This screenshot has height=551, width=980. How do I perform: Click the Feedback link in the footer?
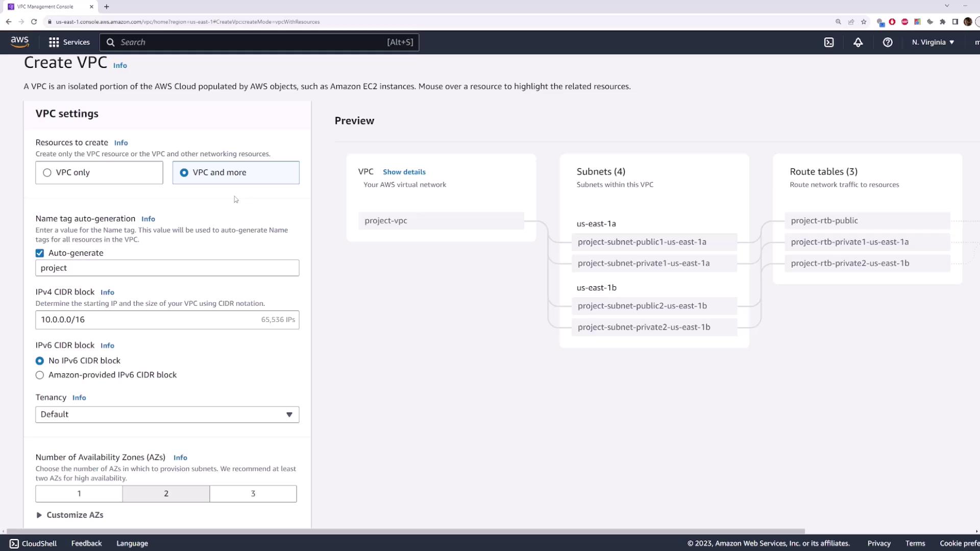[86, 543]
